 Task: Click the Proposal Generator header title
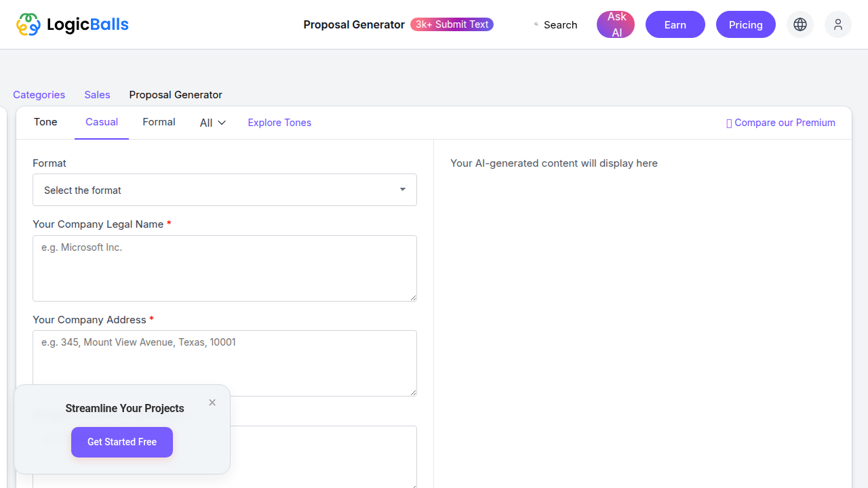point(354,24)
